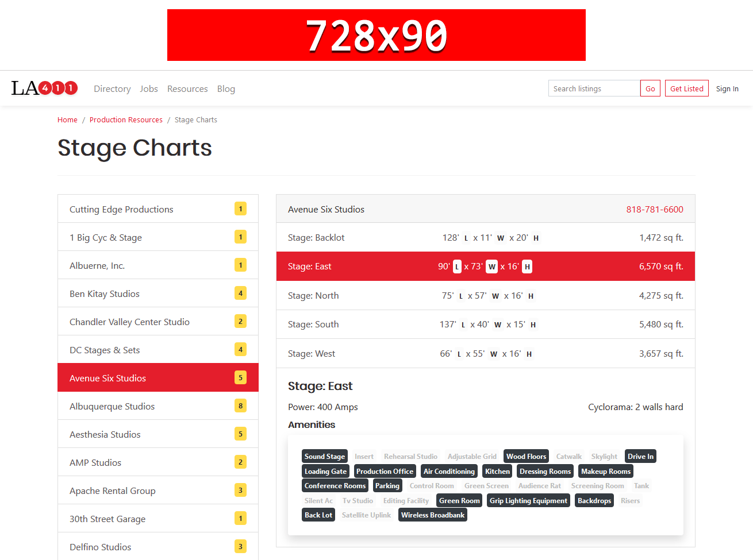Viewport: 753px width, 560px height.
Task: Click the greyed-out Editing Facility tag
Action: click(406, 500)
